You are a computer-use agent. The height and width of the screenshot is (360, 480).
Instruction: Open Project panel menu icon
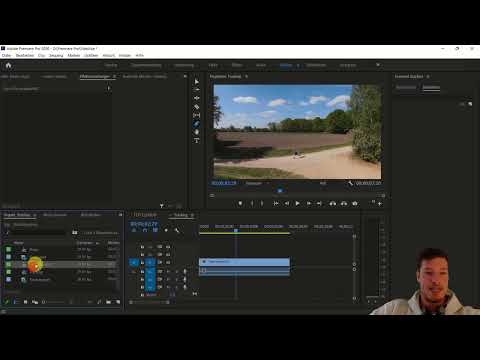35,215
